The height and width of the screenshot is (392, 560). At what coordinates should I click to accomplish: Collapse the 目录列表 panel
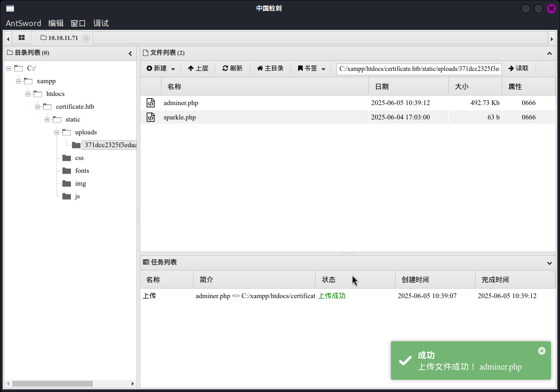pyautogui.click(x=130, y=53)
